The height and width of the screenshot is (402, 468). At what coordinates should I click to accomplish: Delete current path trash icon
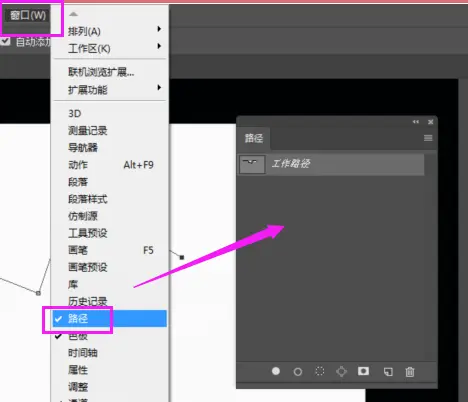410,371
